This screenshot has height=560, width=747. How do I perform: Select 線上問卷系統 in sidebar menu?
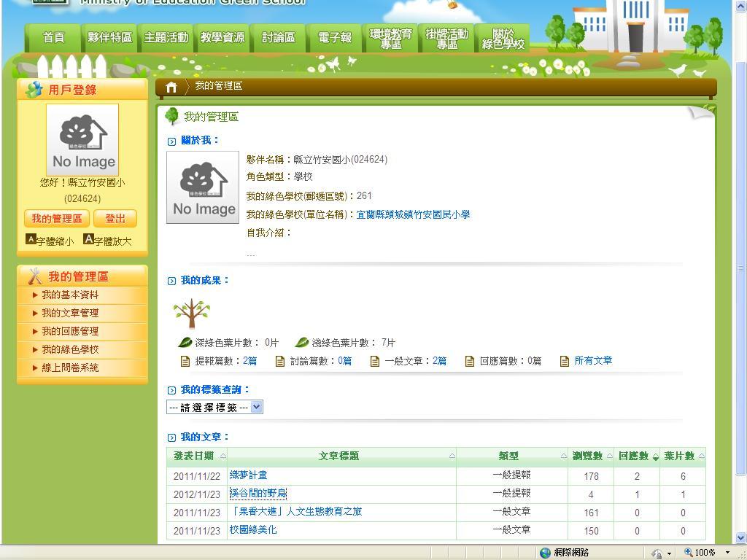tap(70, 367)
